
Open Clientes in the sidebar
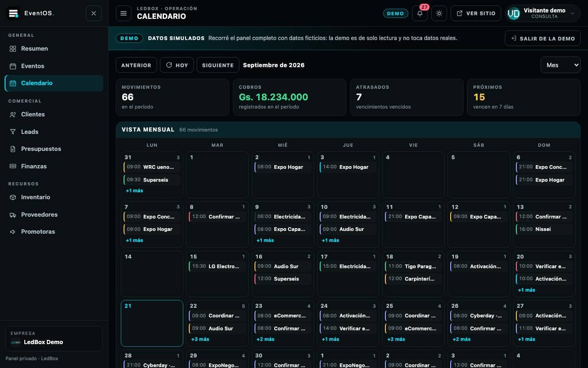(54, 114)
